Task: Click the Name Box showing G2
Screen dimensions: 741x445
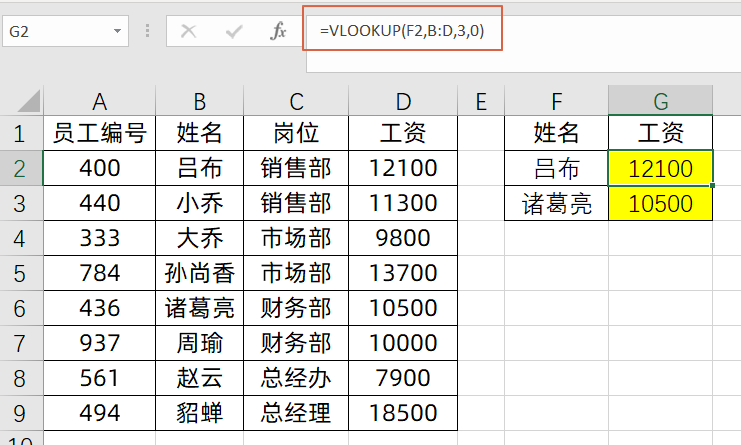Action: pyautogui.click(x=65, y=31)
